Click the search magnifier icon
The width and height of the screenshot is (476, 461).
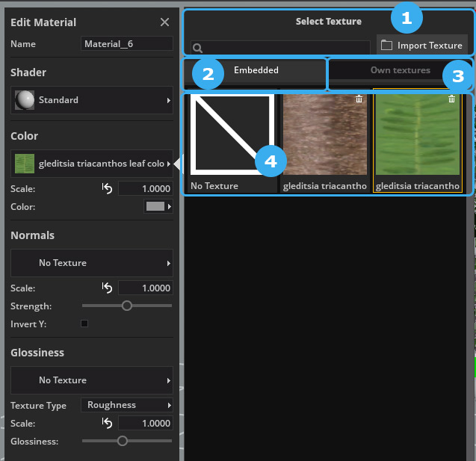(x=198, y=48)
